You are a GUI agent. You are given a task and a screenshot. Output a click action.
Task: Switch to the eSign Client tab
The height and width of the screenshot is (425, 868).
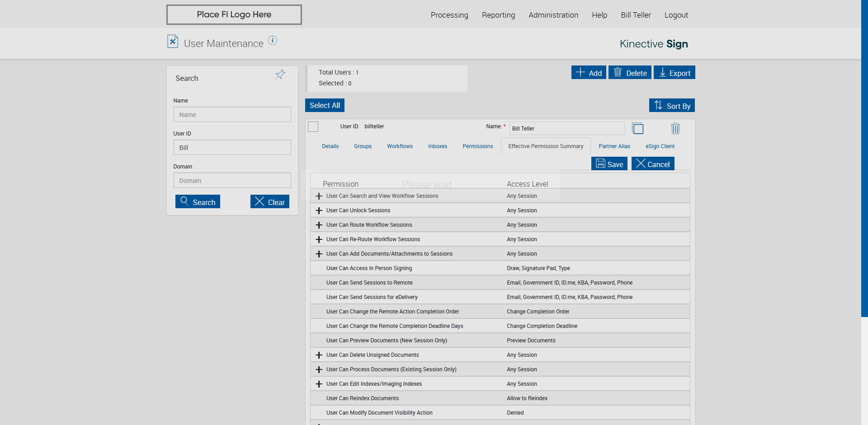pos(660,146)
